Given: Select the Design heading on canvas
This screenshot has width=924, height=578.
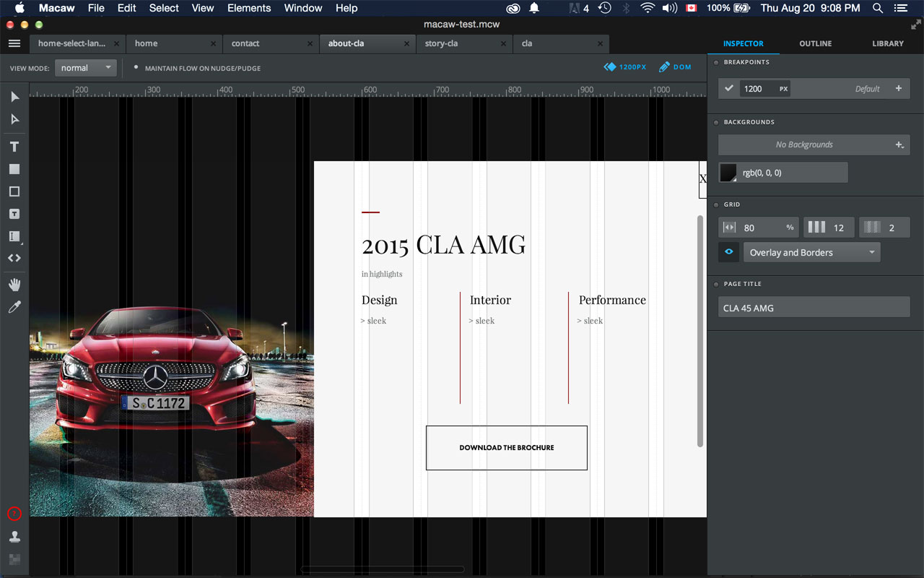Looking at the screenshot, I should (380, 300).
